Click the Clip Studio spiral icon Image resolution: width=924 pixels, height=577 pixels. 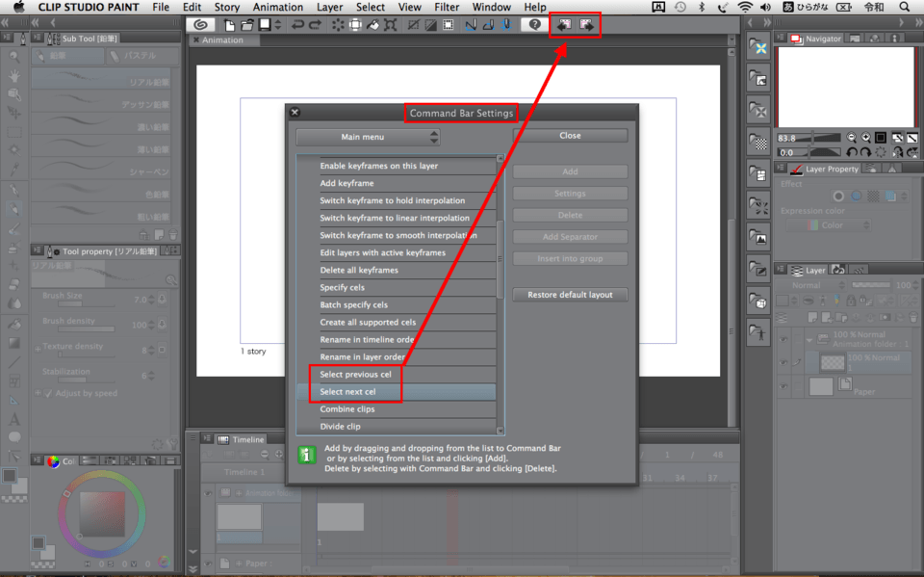(201, 25)
